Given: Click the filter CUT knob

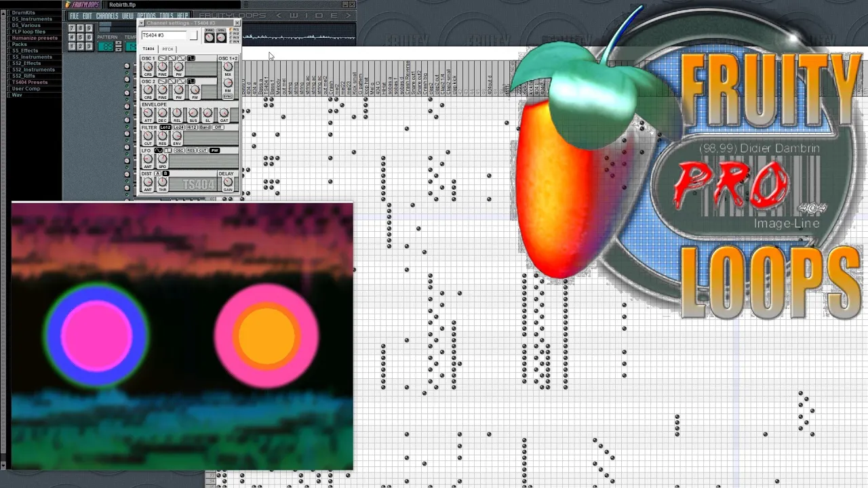Looking at the screenshot, I should point(148,136).
